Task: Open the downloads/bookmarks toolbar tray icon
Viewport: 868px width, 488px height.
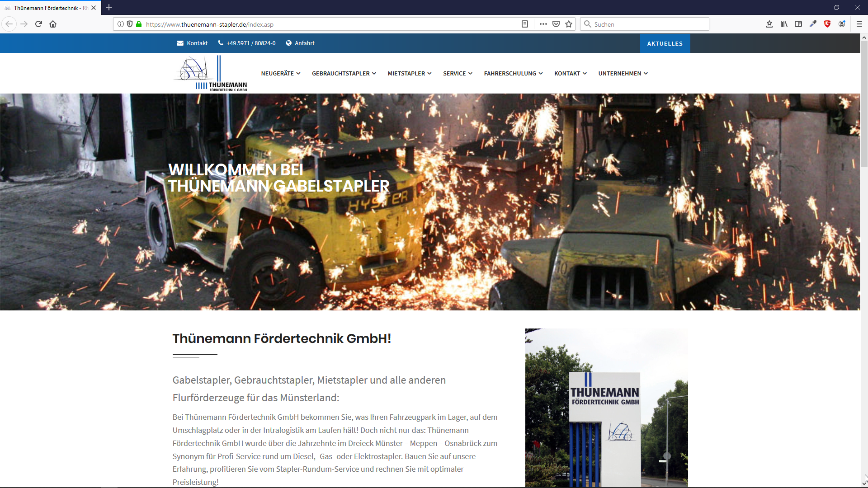Action: pyautogui.click(x=769, y=24)
